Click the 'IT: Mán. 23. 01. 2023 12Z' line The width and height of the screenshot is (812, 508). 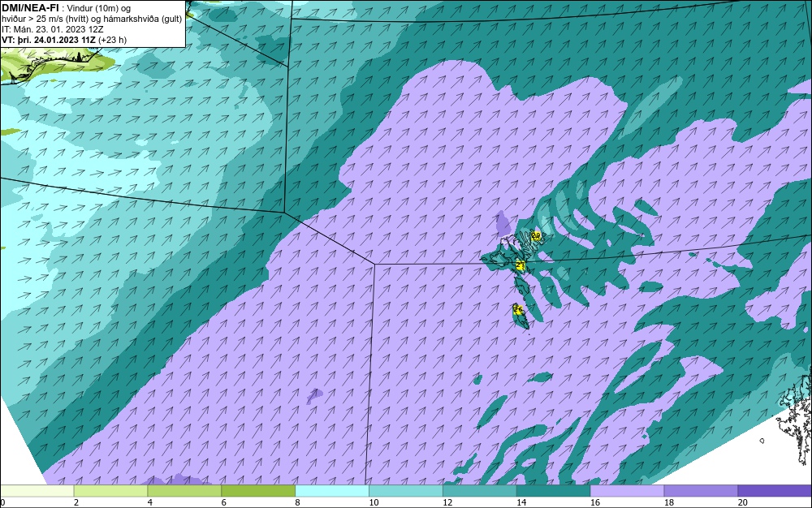(x=53, y=29)
